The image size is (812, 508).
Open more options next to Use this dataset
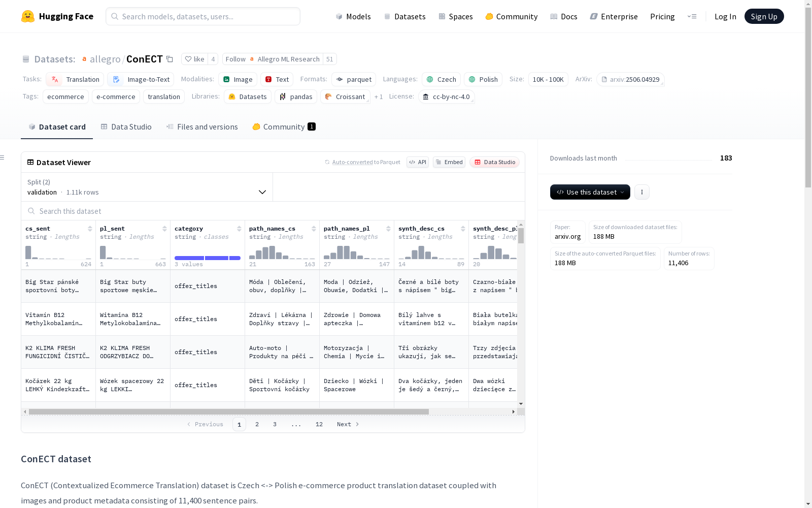pos(642,192)
